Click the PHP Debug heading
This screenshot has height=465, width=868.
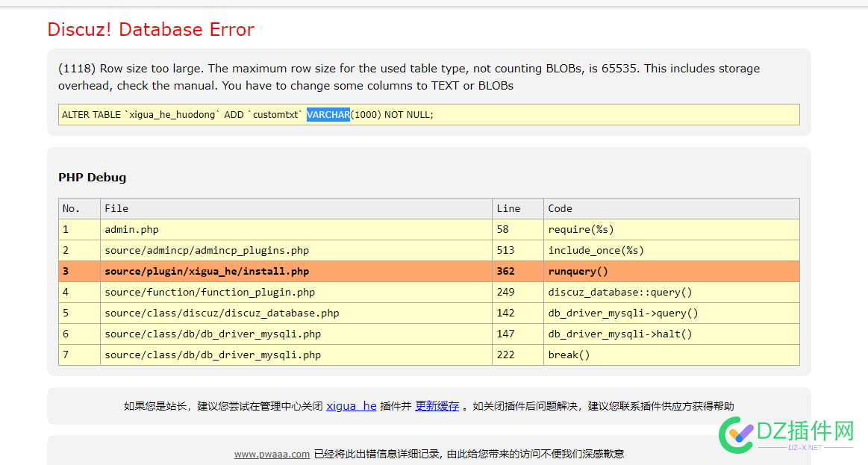[x=93, y=178]
